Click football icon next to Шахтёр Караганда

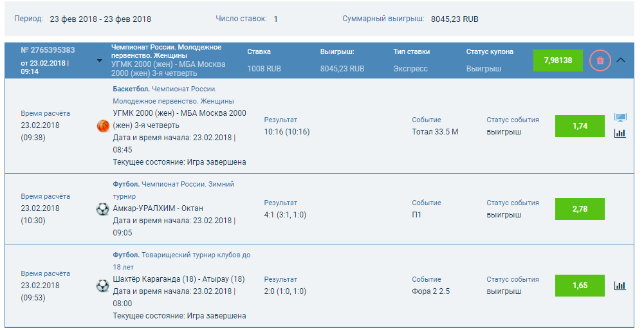pos(102,286)
